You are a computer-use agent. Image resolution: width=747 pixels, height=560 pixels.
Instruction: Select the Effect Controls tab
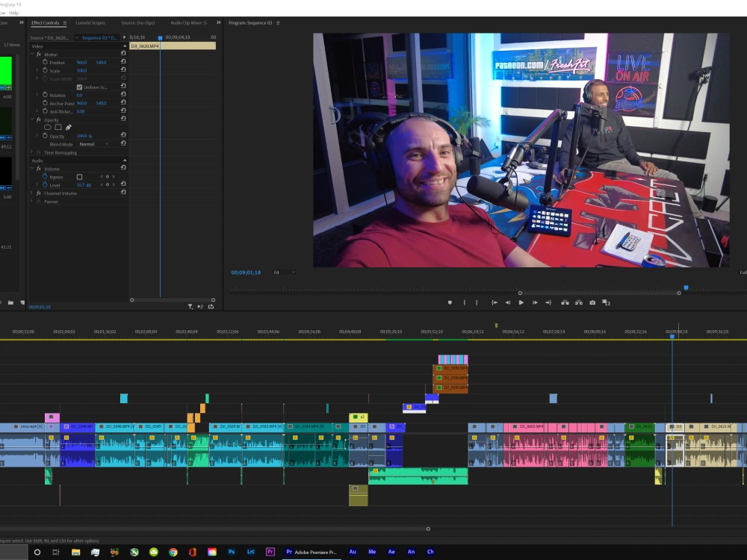pyautogui.click(x=46, y=22)
